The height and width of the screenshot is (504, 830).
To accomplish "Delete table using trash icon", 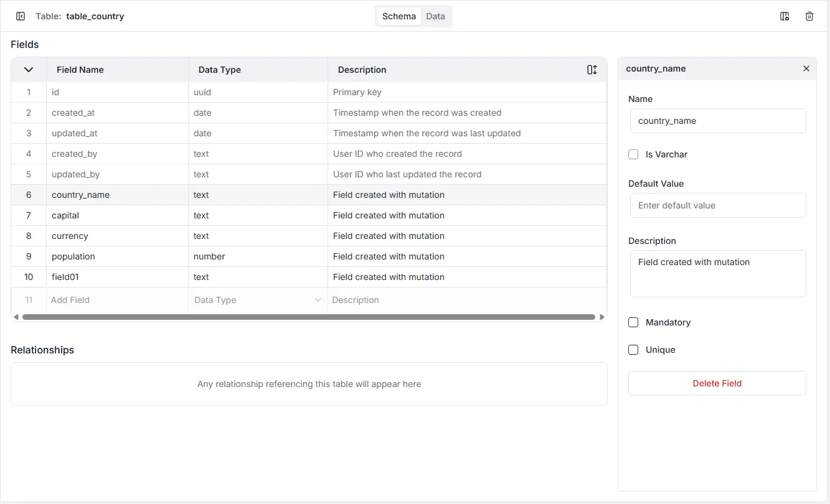I will pyautogui.click(x=809, y=16).
